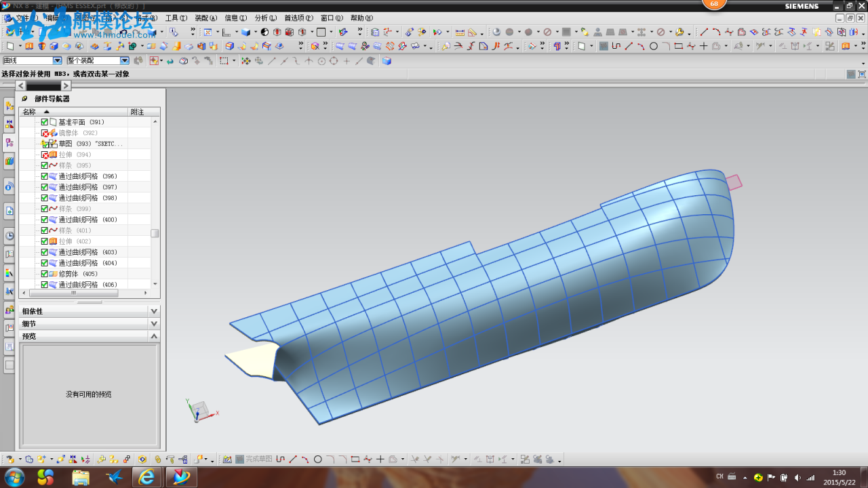The width and height of the screenshot is (868, 488).
Task: Click the Measure Distance ruler icon
Action: point(459,32)
